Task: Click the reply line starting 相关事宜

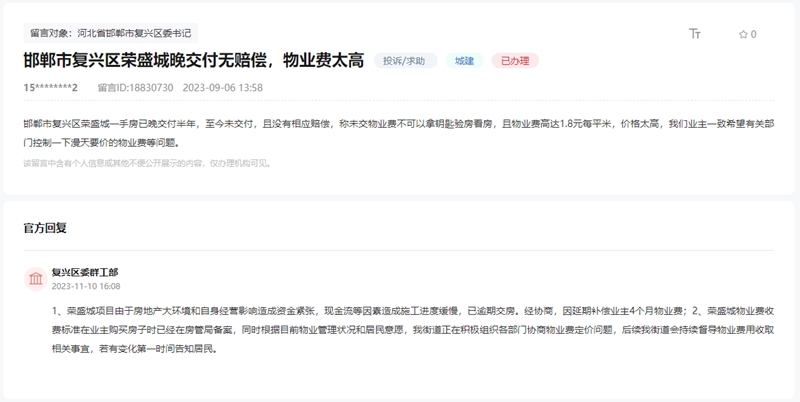Action: click(x=135, y=349)
